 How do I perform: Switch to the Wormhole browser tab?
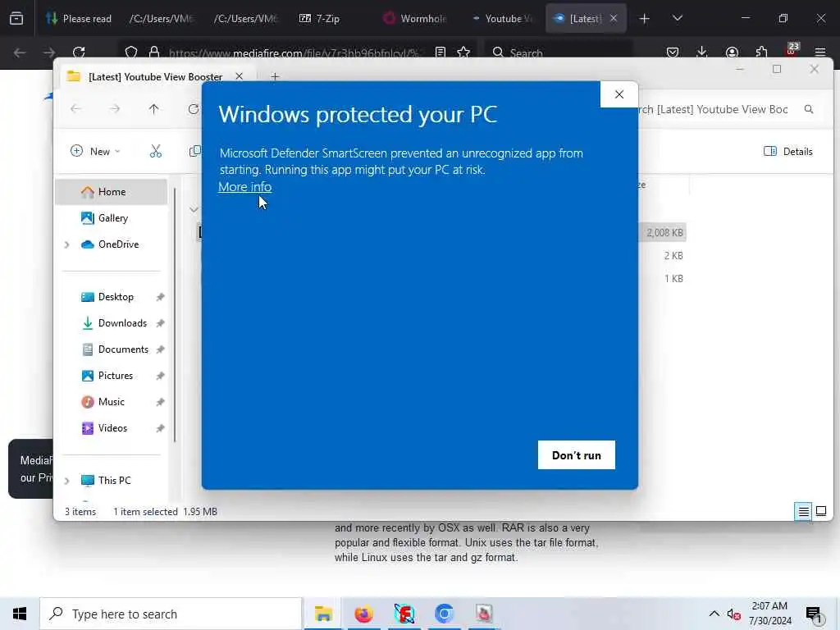(x=415, y=18)
